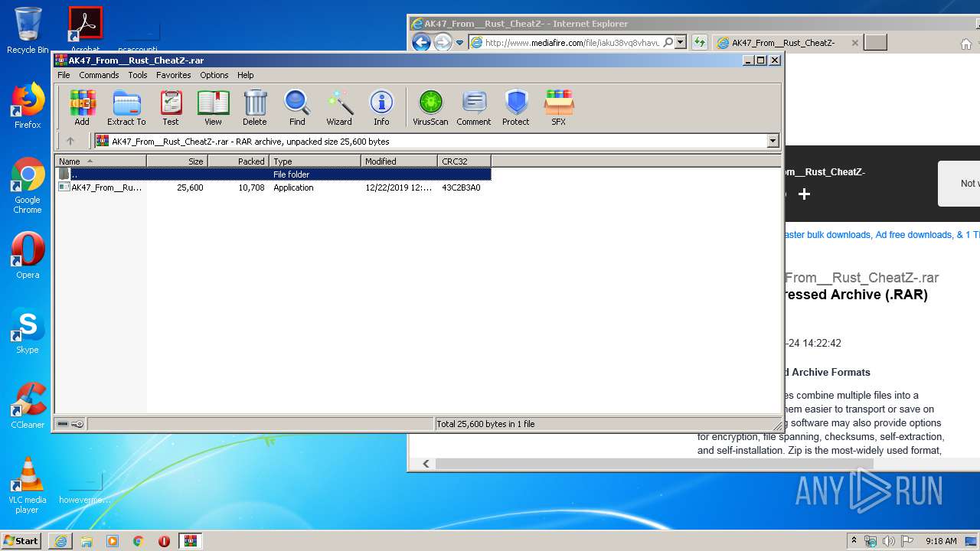The image size is (980, 551).
Task: Click the search magnifier in IE address bar
Action: pos(668,43)
